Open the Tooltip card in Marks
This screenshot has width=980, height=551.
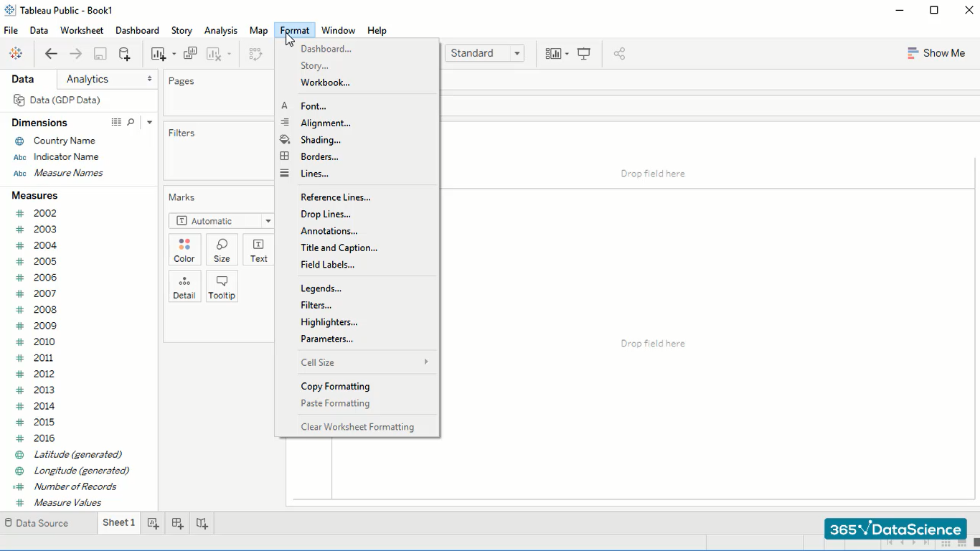222,286
